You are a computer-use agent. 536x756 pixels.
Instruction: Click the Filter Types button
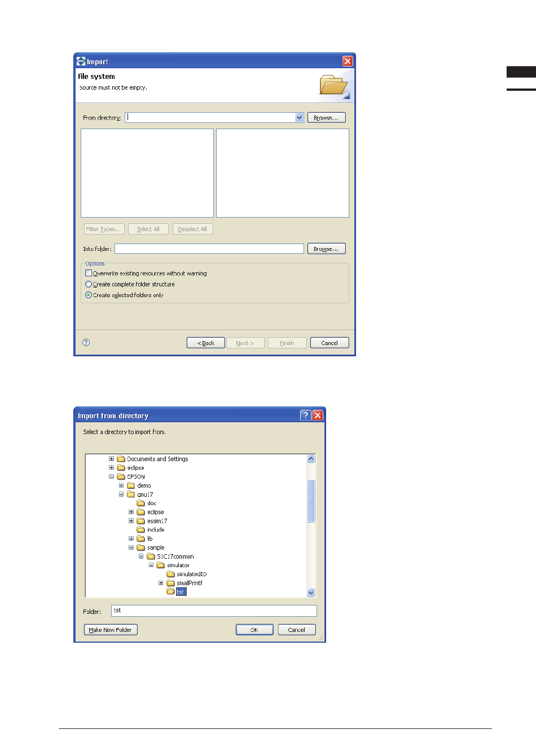[x=104, y=229]
